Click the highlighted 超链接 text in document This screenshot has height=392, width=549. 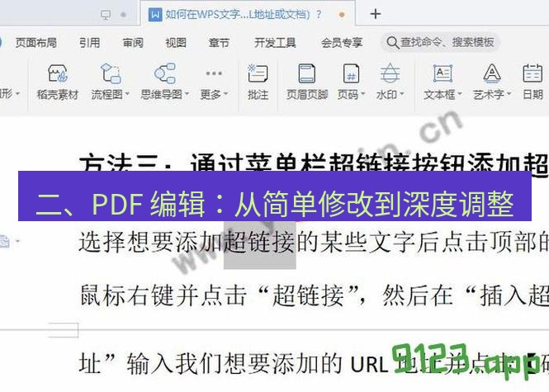pos(260,242)
